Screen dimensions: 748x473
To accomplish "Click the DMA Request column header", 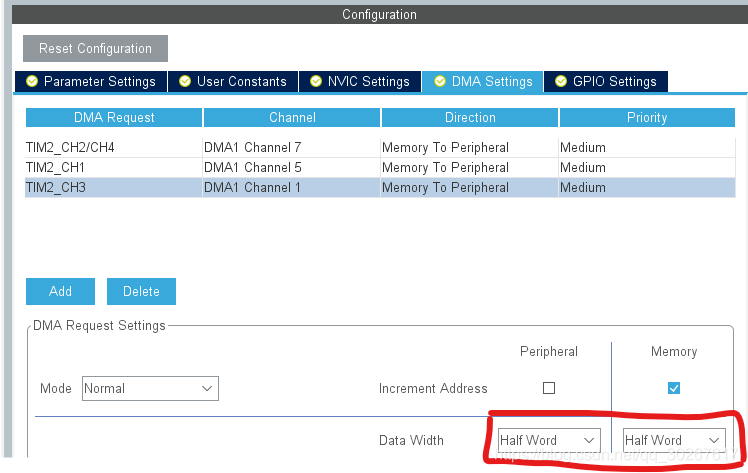I will pyautogui.click(x=114, y=118).
